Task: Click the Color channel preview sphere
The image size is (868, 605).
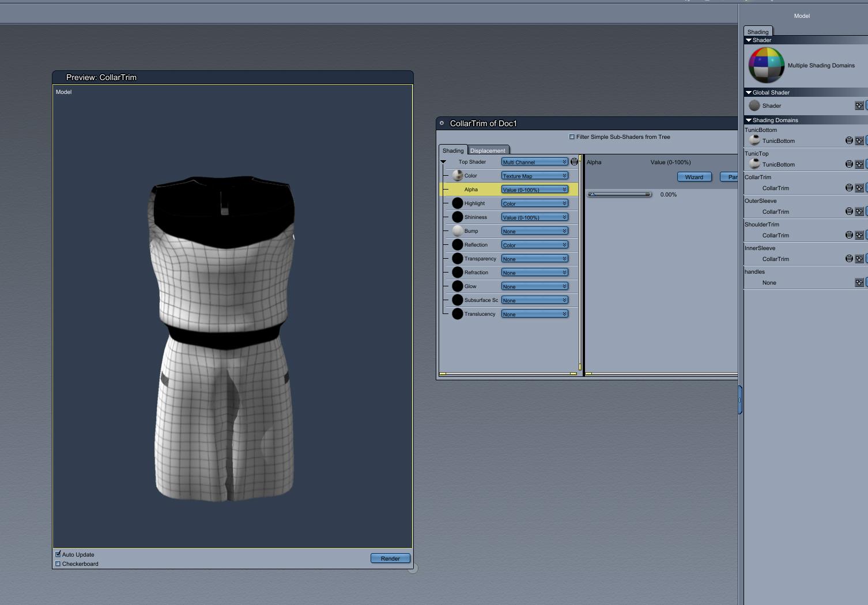Action: pyautogui.click(x=458, y=176)
